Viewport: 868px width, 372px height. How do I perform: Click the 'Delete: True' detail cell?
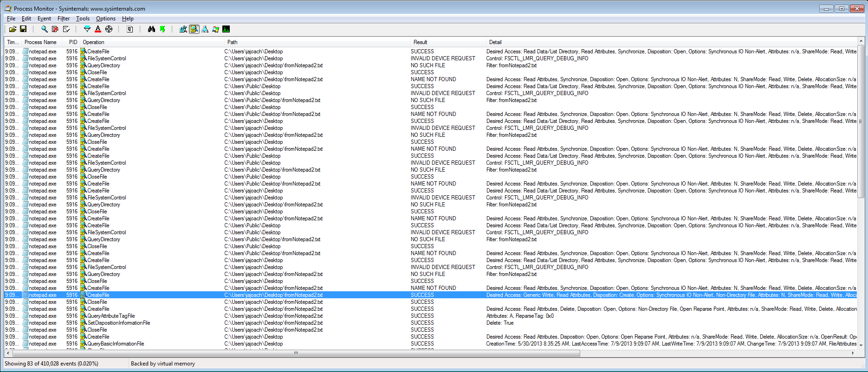click(500, 323)
